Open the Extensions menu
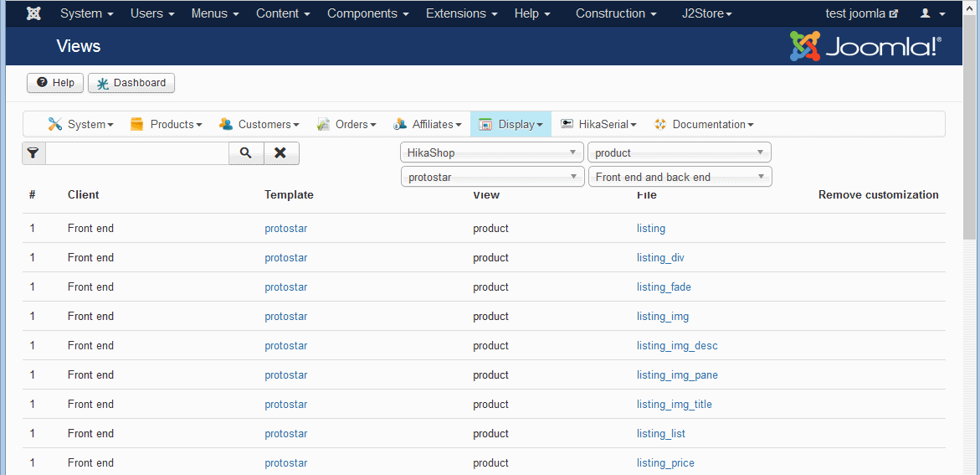Image resolution: width=980 pixels, height=475 pixels. click(462, 13)
